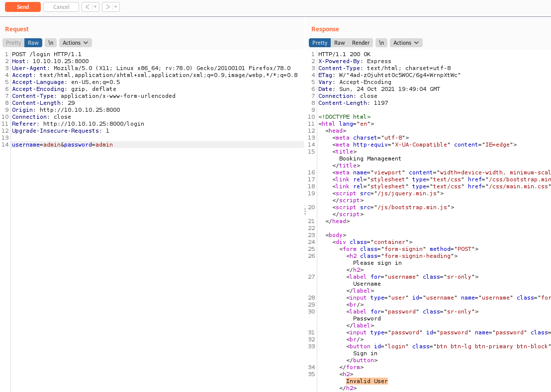This screenshot has width=551, height=392.
Task: Click the ETag header in response
Action: point(389,75)
